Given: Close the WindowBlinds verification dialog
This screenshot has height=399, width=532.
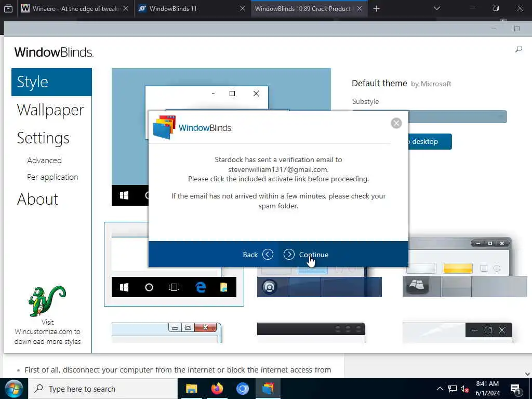Looking at the screenshot, I should click(396, 123).
